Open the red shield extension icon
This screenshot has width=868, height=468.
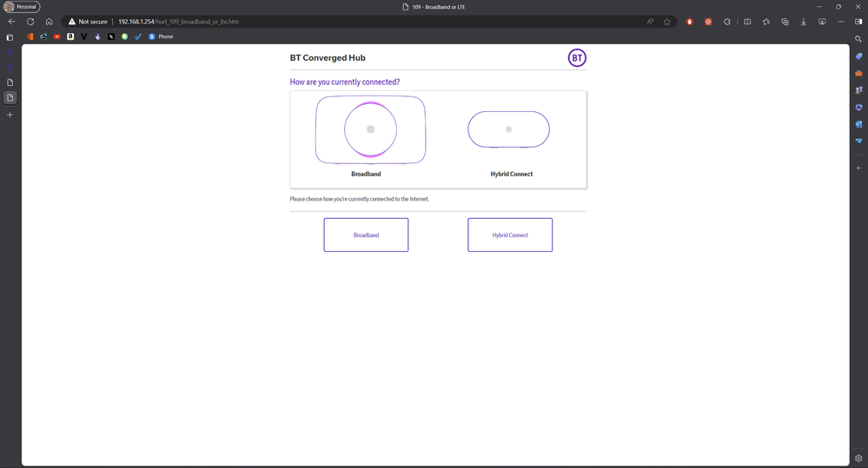pos(689,22)
